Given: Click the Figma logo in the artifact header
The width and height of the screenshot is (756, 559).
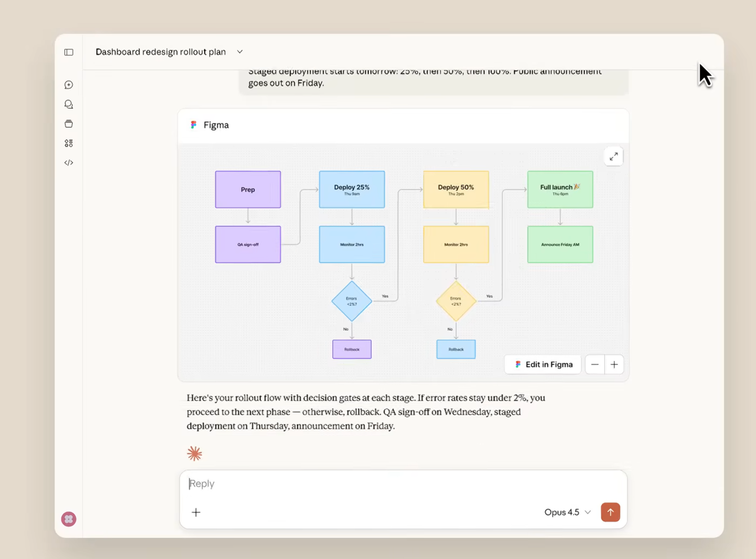Looking at the screenshot, I should click(x=194, y=124).
